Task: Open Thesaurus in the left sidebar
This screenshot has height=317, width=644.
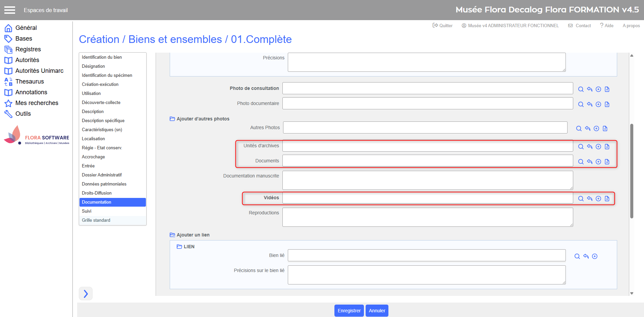Action: pos(30,82)
